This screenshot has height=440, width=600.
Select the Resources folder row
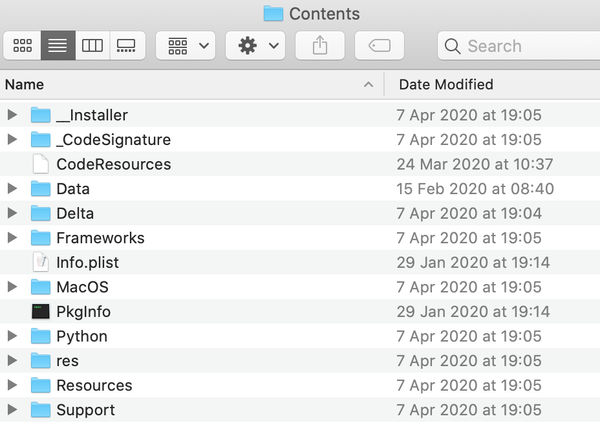[x=94, y=385]
